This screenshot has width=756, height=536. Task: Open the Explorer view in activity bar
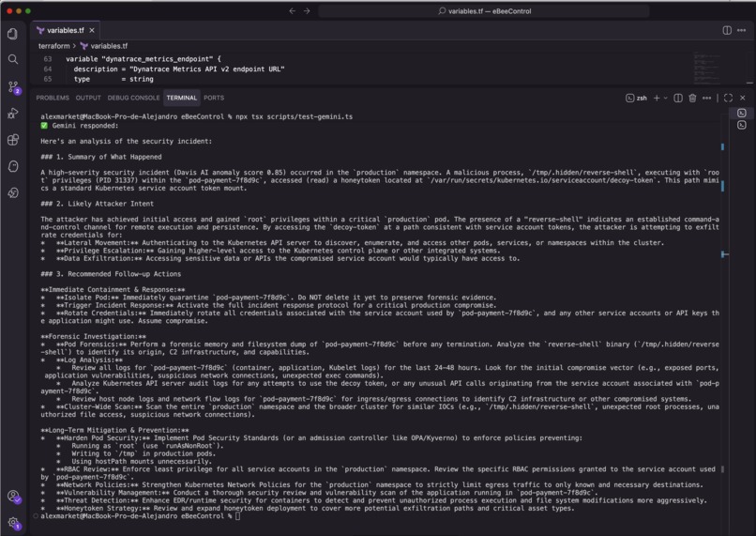(x=13, y=33)
